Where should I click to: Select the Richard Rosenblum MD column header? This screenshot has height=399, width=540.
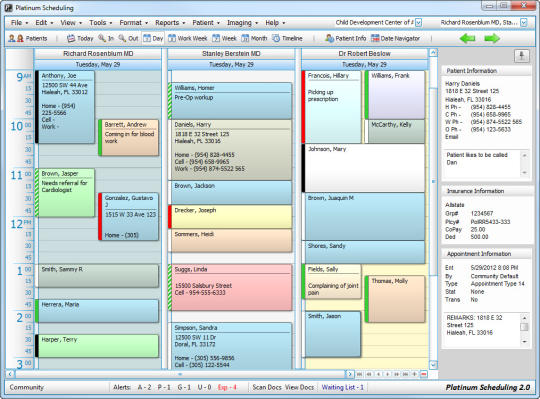(x=98, y=54)
